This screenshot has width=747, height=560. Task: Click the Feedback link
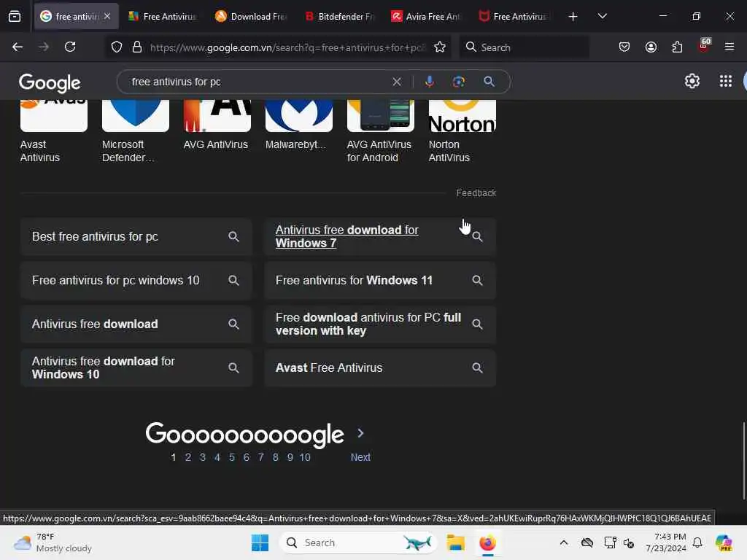476,192
